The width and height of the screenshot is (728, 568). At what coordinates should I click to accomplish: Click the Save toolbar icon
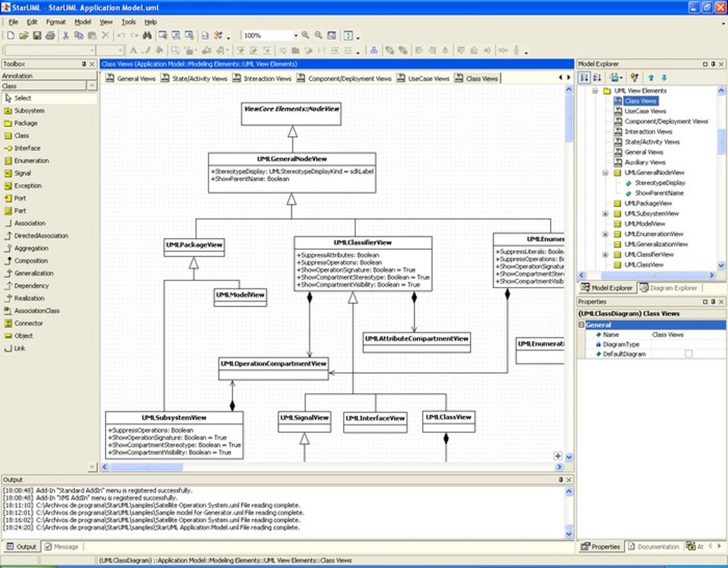tap(36, 35)
